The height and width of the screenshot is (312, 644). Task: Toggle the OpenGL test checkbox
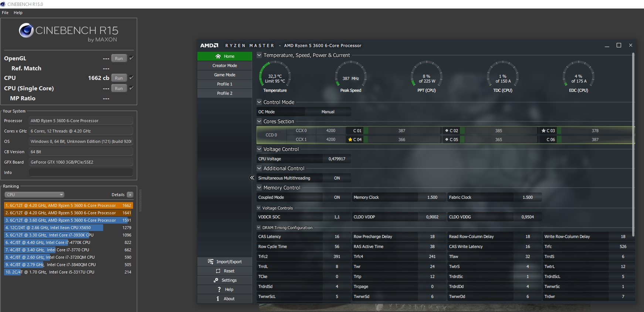(x=131, y=58)
